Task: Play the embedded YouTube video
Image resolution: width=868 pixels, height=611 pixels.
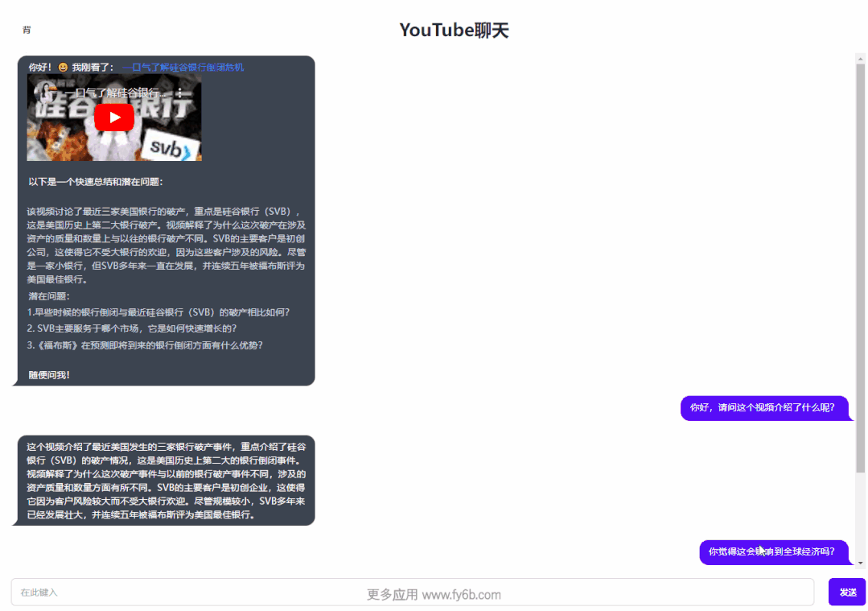Action: pos(114,118)
